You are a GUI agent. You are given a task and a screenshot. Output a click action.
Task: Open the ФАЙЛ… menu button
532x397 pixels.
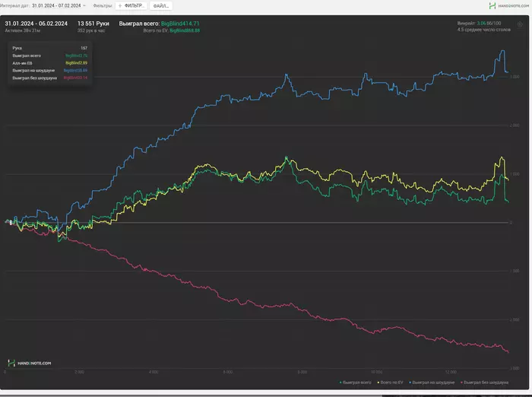161,6
